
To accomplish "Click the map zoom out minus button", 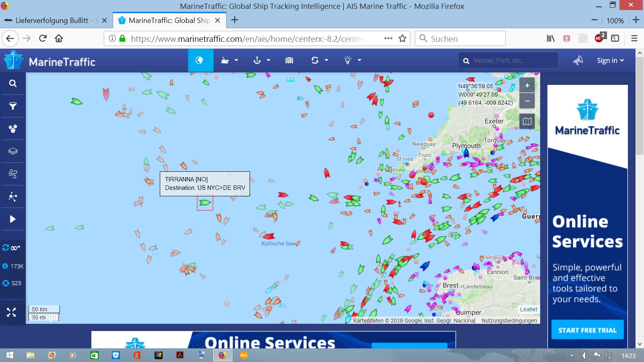I will click(x=527, y=101).
